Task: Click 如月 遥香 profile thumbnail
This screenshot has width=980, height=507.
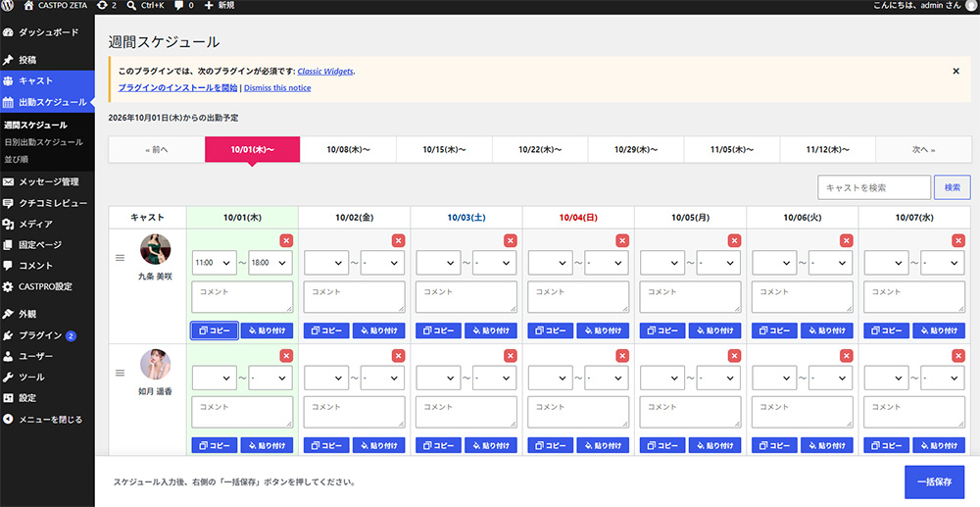Action: [x=155, y=365]
